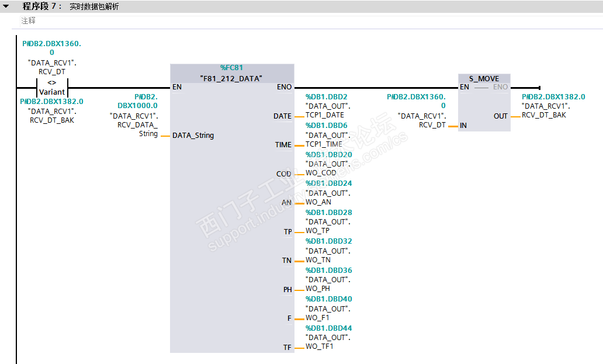Select the TIME output pin
603x364 pixels.
(283, 145)
